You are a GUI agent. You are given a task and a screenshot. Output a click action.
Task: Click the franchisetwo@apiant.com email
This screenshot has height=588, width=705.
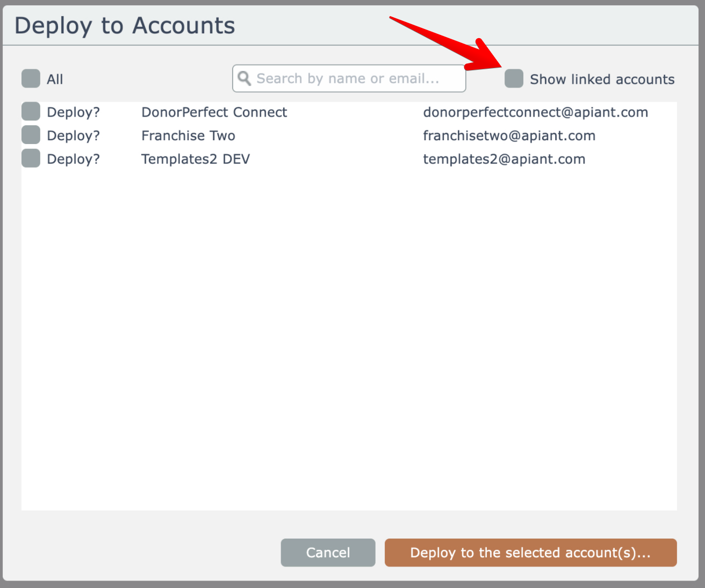(x=509, y=135)
